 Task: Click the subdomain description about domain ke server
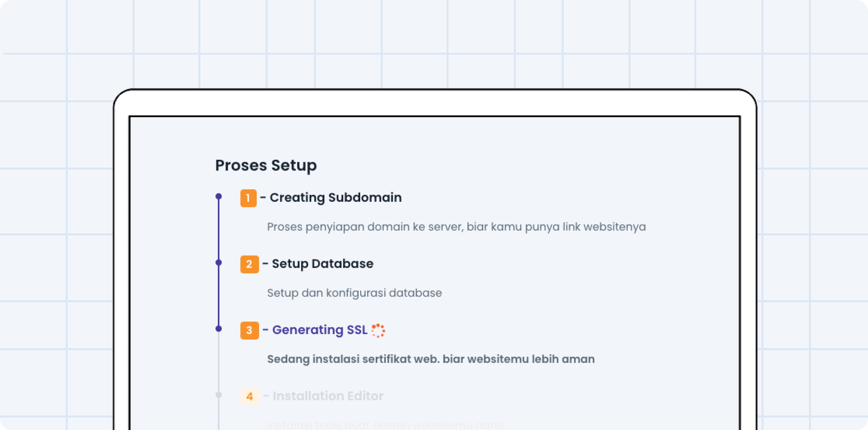[456, 227]
